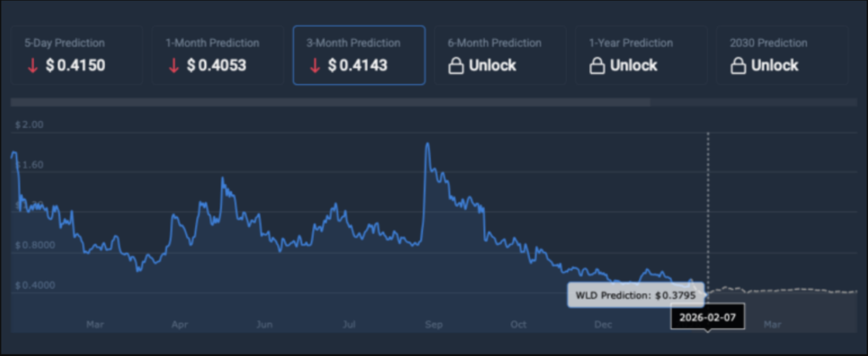
Task: Click the red down arrow beside $0.4053
Action: [174, 65]
